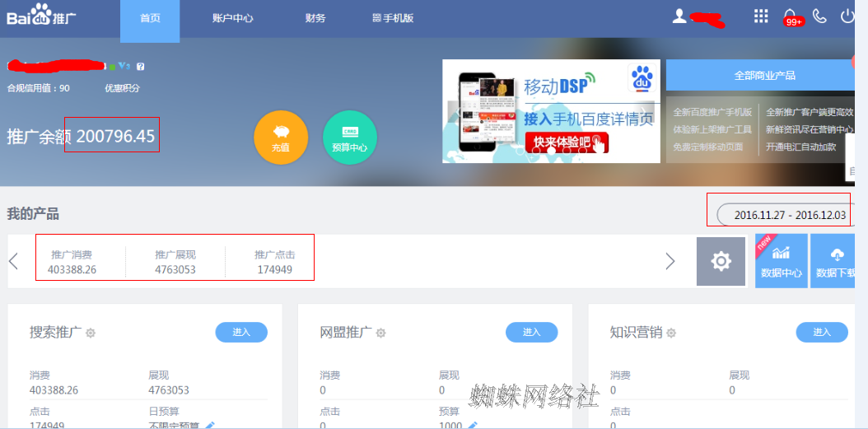Click the 推广余额 200796.45 amount

[x=115, y=136]
